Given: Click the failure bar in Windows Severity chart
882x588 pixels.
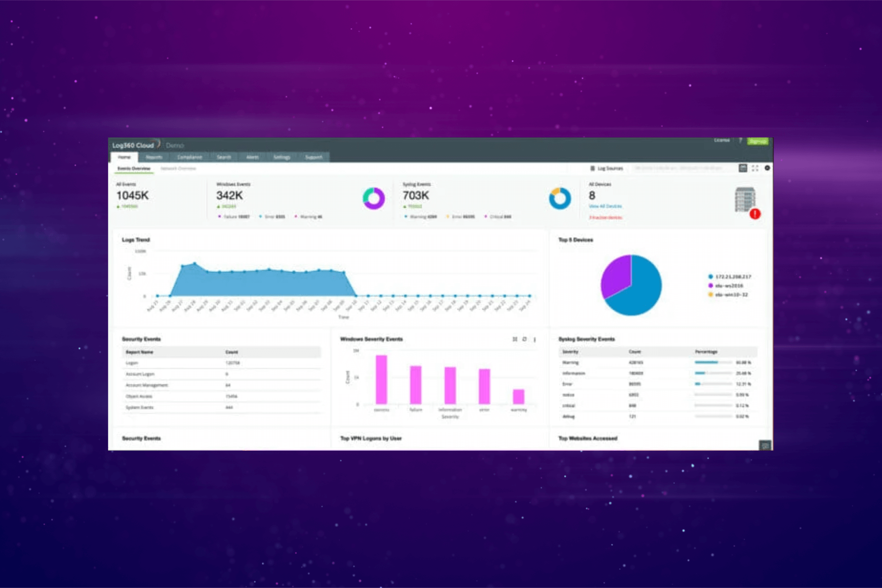Looking at the screenshot, I should [x=416, y=385].
